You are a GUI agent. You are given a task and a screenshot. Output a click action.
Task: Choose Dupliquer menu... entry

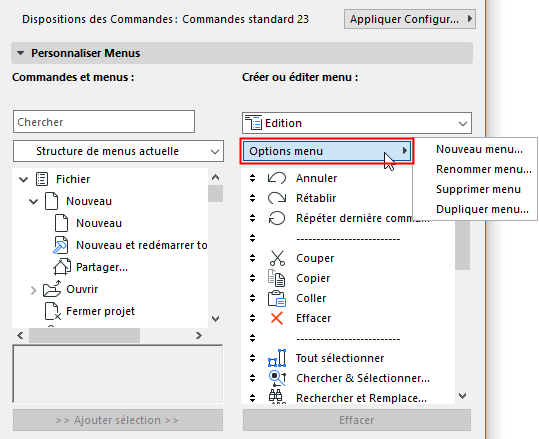click(482, 209)
